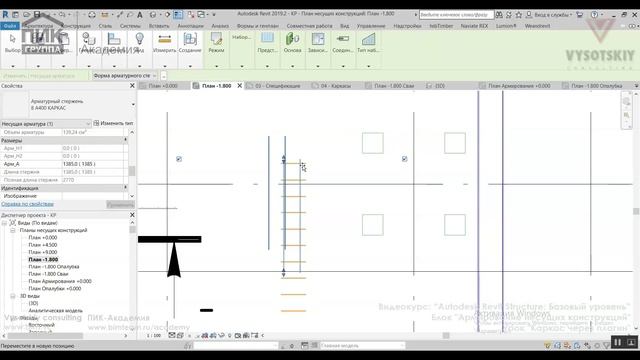The height and width of the screenshot is (360, 640).
Task: Click the star favorites icon in title bar
Action: tap(518, 15)
